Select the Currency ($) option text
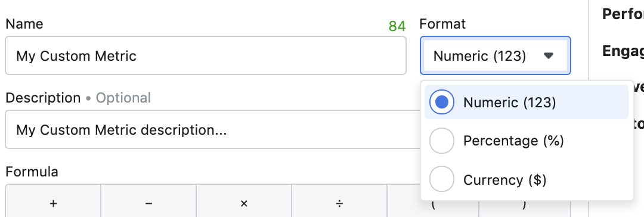 point(505,179)
